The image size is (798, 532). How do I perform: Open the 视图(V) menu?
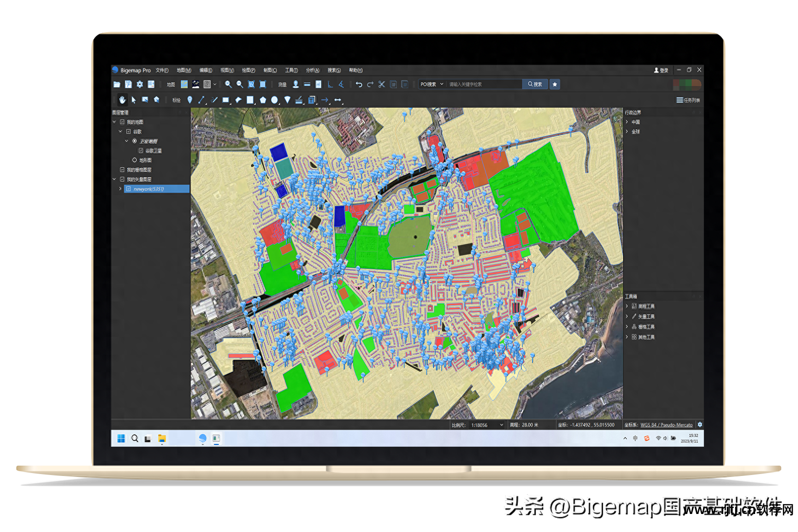point(227,70)
